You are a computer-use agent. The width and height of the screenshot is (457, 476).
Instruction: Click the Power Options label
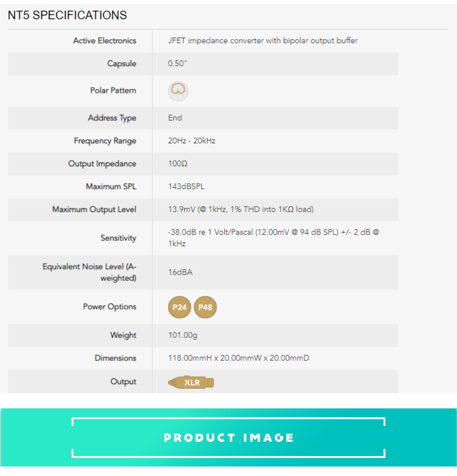click(109, 307)
